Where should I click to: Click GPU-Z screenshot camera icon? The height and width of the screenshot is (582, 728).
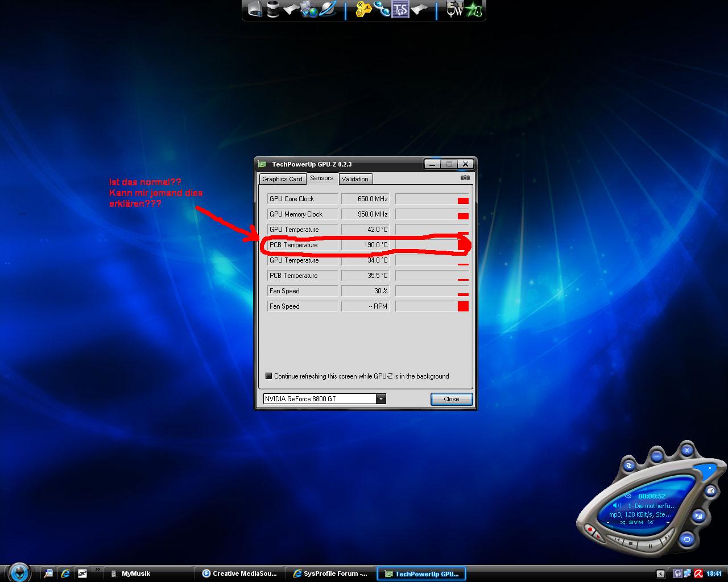465,178
